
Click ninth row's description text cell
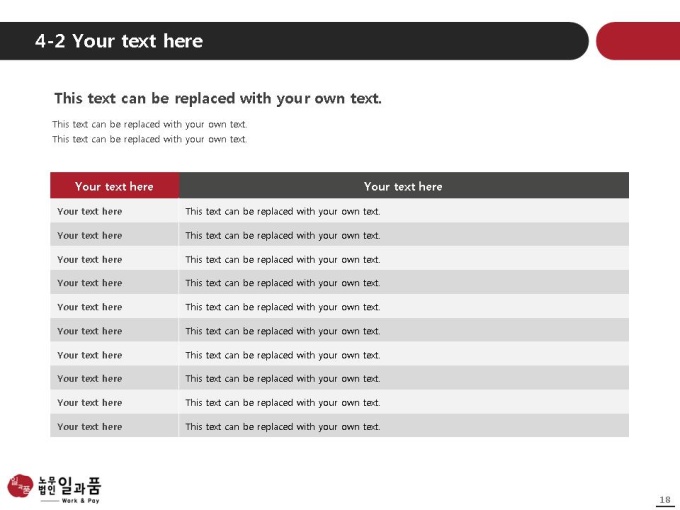click(x=404, y=402)
